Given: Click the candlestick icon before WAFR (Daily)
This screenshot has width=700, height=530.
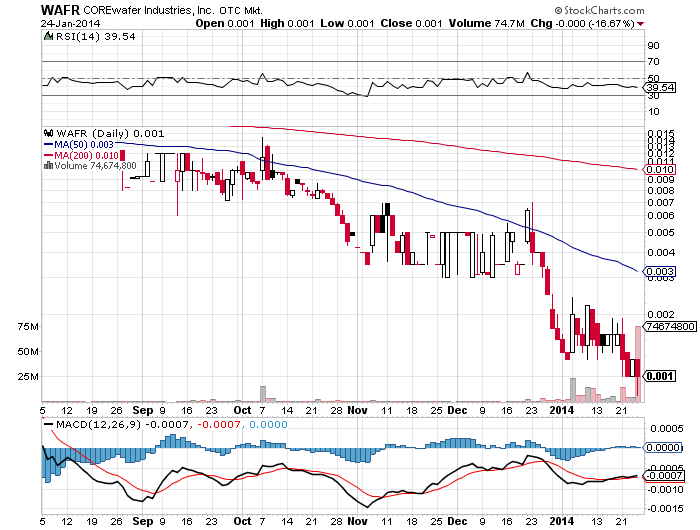Looking at the screenshot, I should pos(48,133).
